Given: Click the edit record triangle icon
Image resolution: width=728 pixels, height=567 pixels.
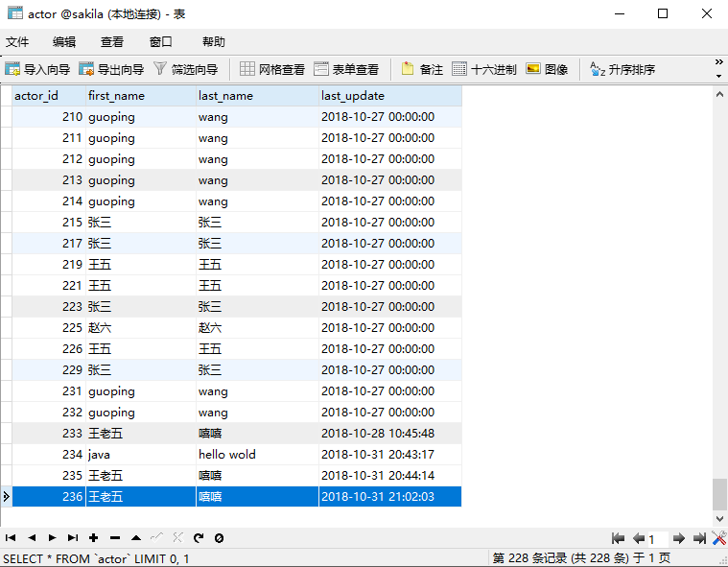Looking at the screenshot, I should pyautogui.click(x=136, y=538).
